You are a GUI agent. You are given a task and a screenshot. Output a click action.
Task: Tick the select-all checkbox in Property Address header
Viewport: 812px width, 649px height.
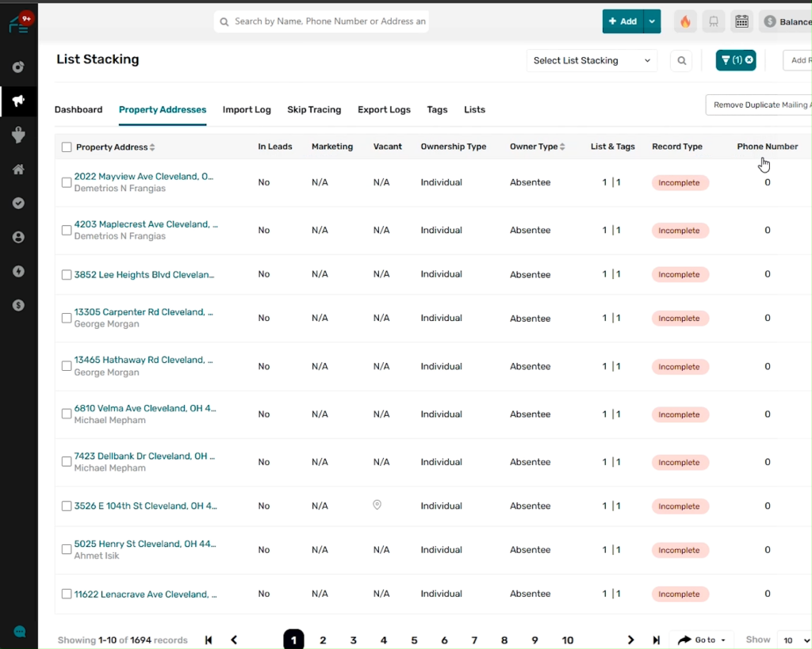(67, 147)
